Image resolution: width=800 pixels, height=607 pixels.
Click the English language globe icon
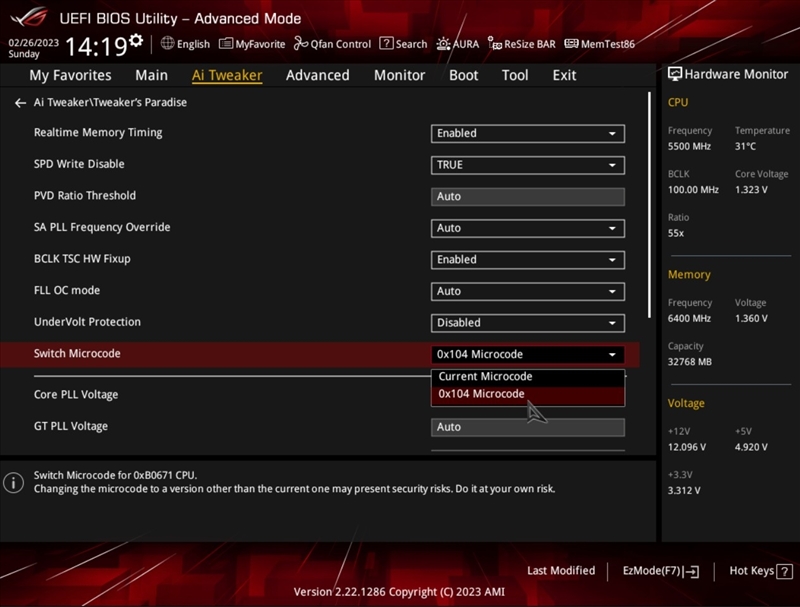tap(167, 43)
